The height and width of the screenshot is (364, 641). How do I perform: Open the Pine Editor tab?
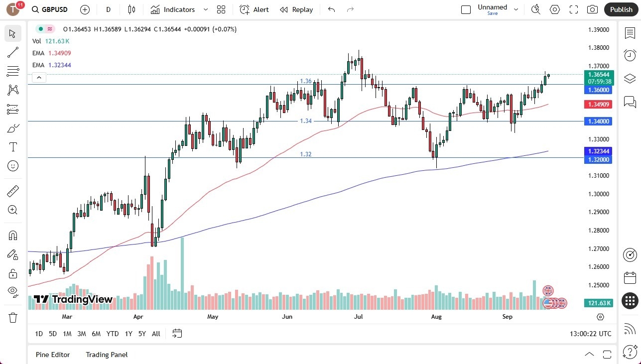click(52, 355)
